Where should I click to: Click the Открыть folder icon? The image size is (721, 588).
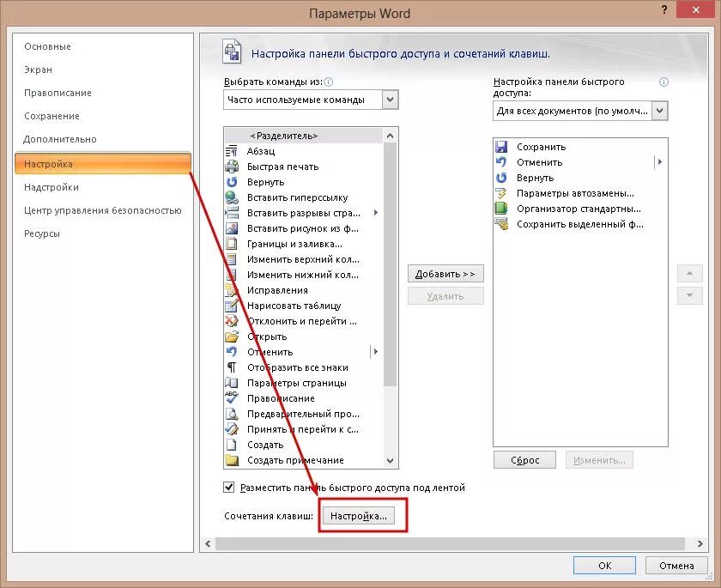(x=231, y=336)
